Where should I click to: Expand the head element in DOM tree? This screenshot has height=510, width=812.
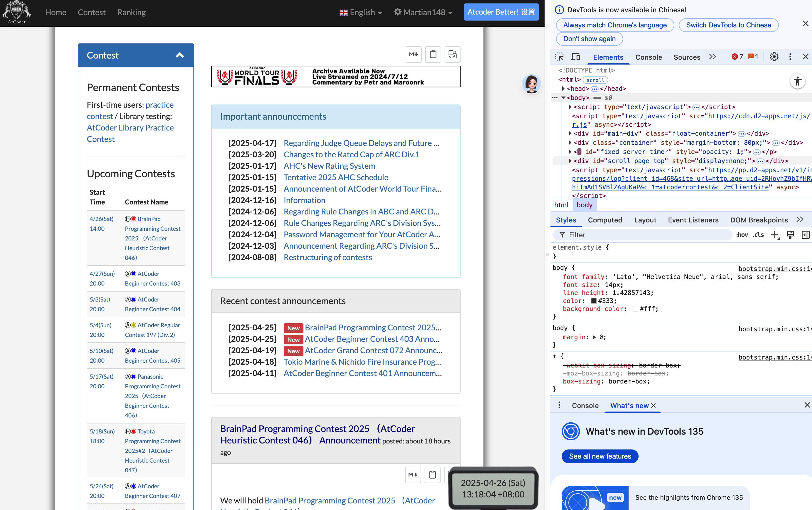563,89
